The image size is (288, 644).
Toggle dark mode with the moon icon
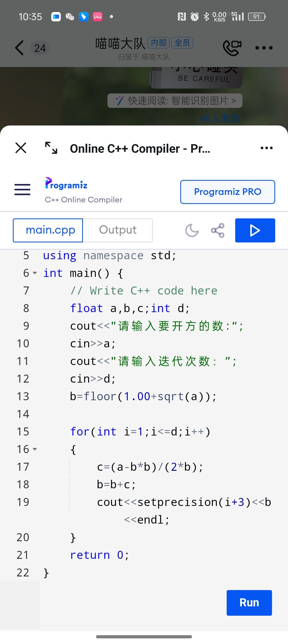192,230
